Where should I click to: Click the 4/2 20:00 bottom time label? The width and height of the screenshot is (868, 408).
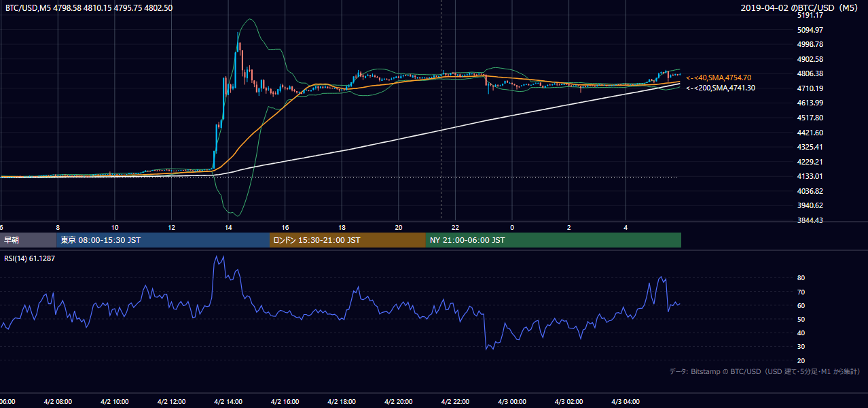399,402
